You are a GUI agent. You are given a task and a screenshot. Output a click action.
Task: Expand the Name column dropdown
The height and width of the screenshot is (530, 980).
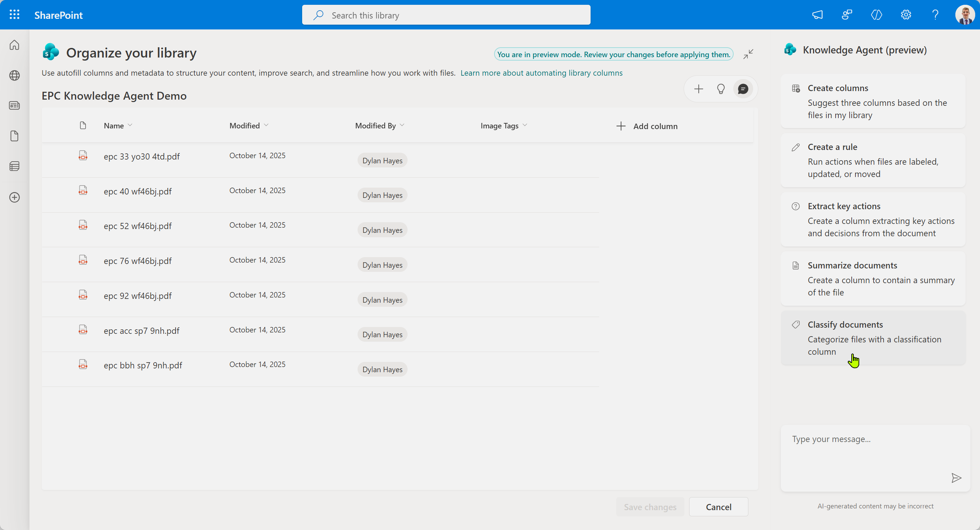point(130,125)
